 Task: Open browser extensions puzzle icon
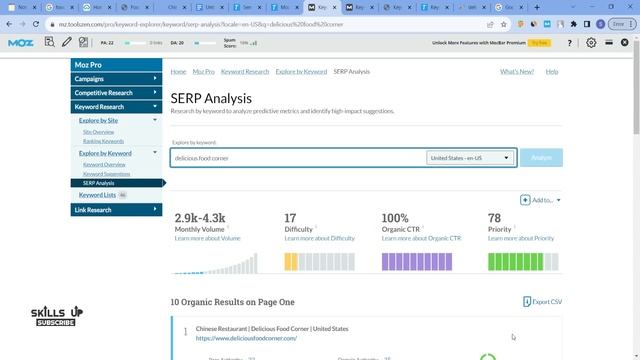(573, 24)
